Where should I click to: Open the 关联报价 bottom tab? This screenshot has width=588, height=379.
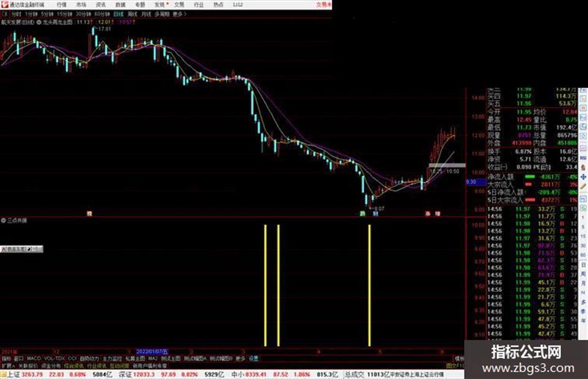[28, 365]
